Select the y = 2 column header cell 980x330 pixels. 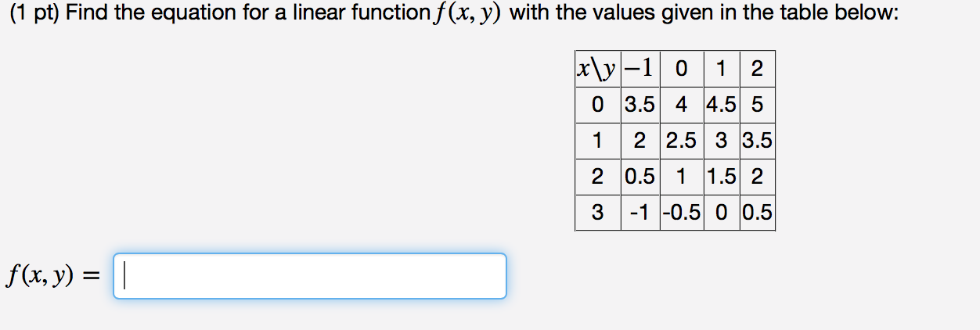pyautogui.click(x=757, y=69)
